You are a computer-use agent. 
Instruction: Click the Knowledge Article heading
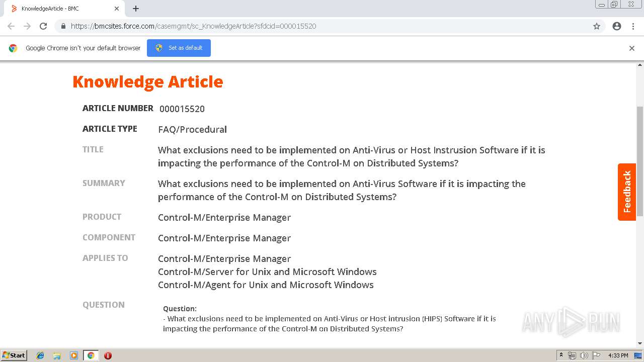coord(148,81)
